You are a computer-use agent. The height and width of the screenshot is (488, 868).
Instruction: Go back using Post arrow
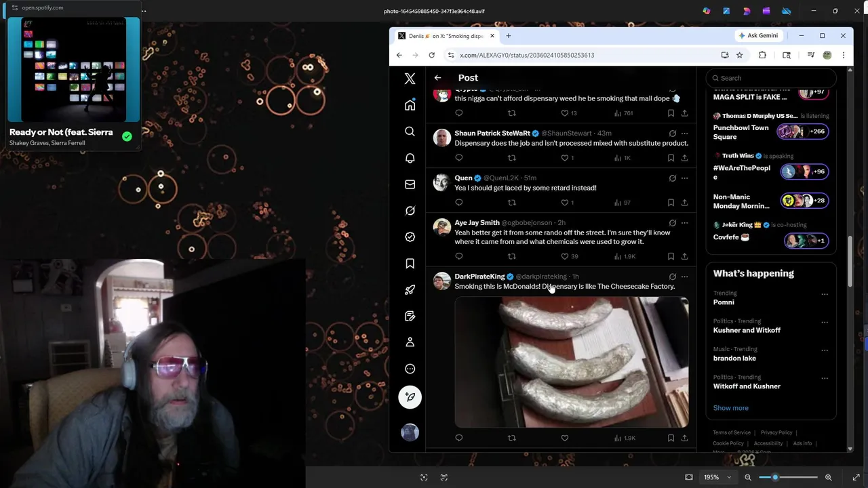437,78
